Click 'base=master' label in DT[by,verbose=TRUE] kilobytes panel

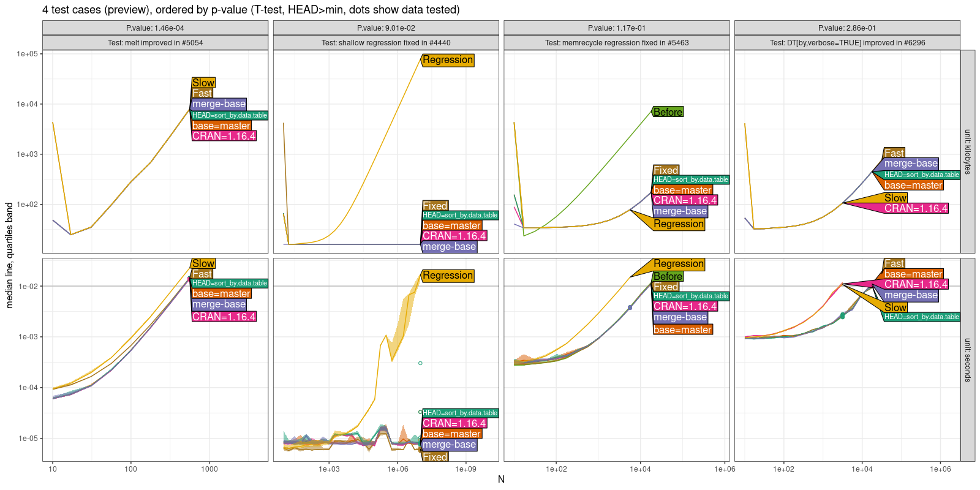(x=913, y=185)
